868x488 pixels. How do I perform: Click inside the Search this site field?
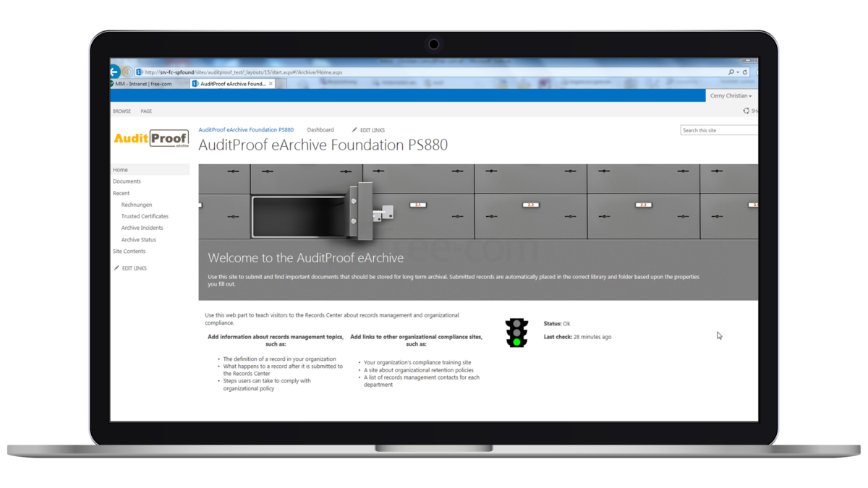tap(716, 129)
